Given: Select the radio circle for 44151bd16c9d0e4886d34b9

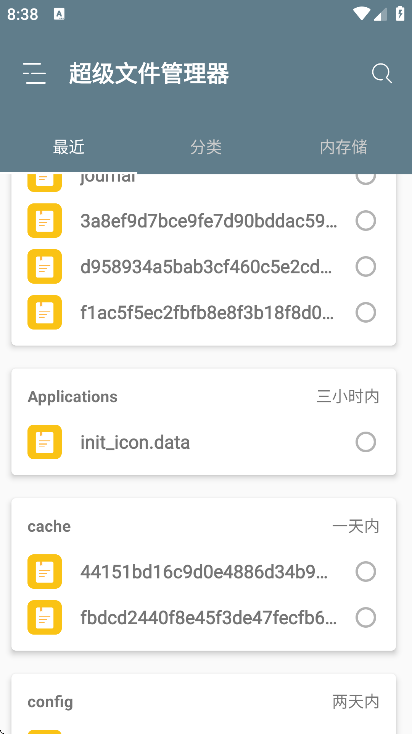Looking at the screenshot, I should (x=366, y=572).
